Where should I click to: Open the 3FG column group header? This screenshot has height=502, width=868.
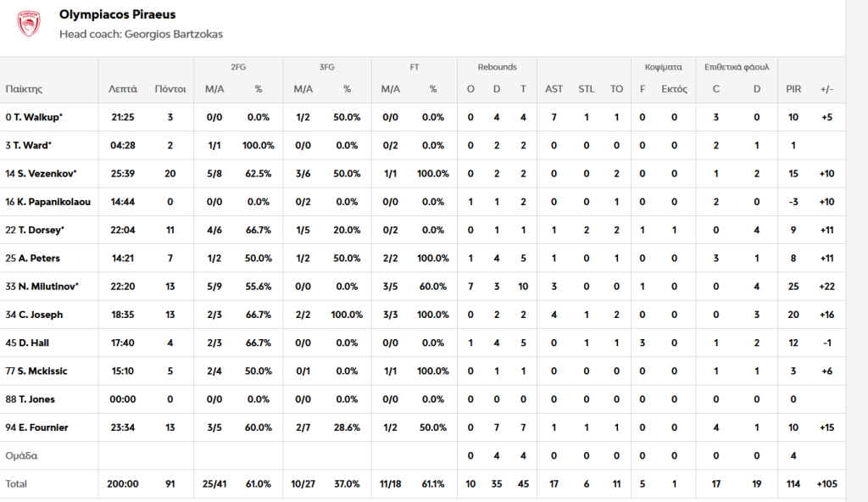pyautogui.click(x=326, y=67)
